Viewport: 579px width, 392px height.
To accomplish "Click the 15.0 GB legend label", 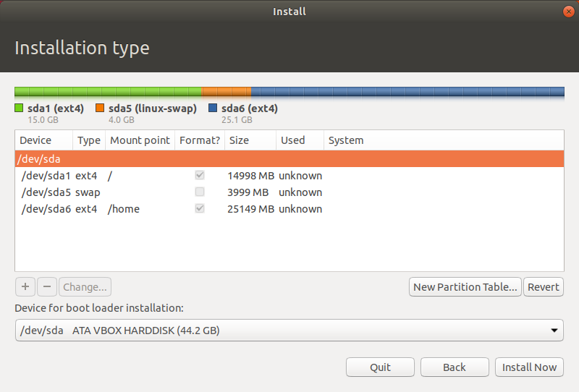I will coord(43,120).
